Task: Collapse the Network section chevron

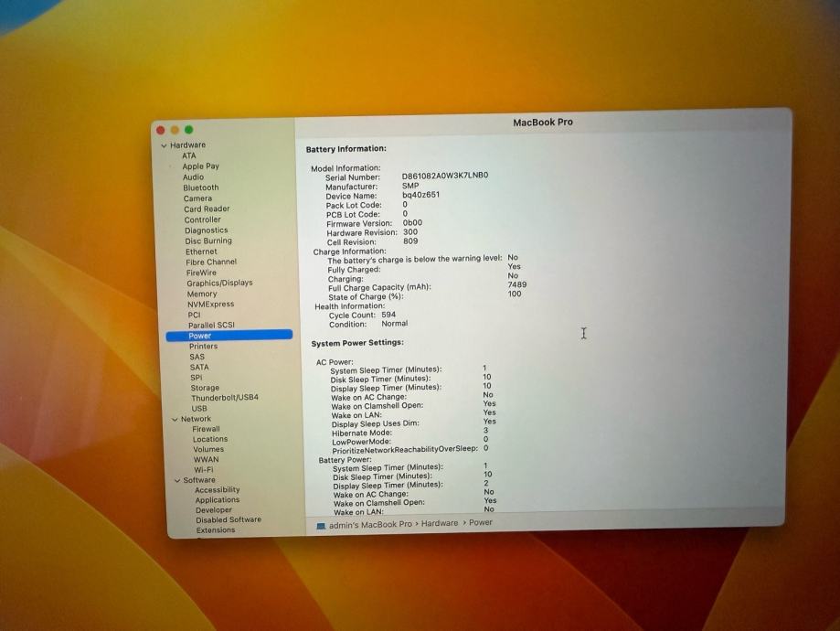Action: [175, 419]
